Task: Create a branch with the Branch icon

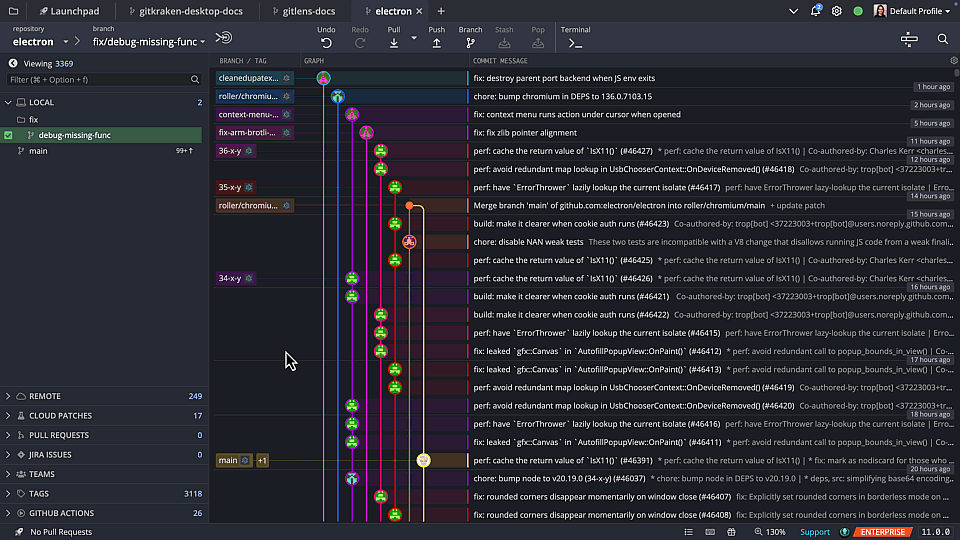Action: [x=470, y=43]
